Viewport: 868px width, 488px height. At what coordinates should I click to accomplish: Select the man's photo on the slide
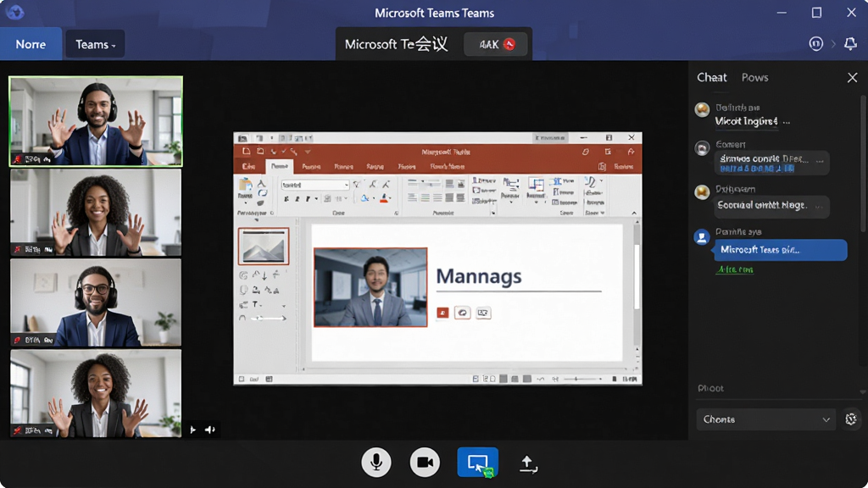click(370, 287)
